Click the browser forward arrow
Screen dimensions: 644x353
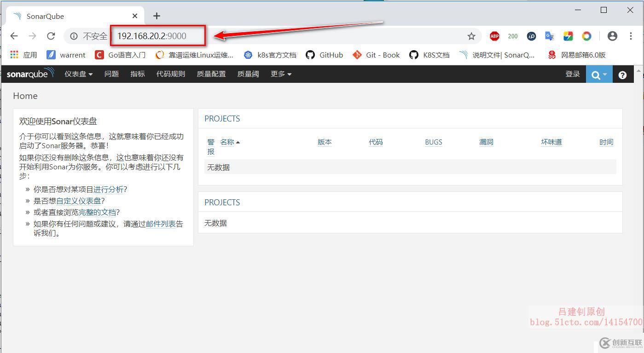coord(32,36)
